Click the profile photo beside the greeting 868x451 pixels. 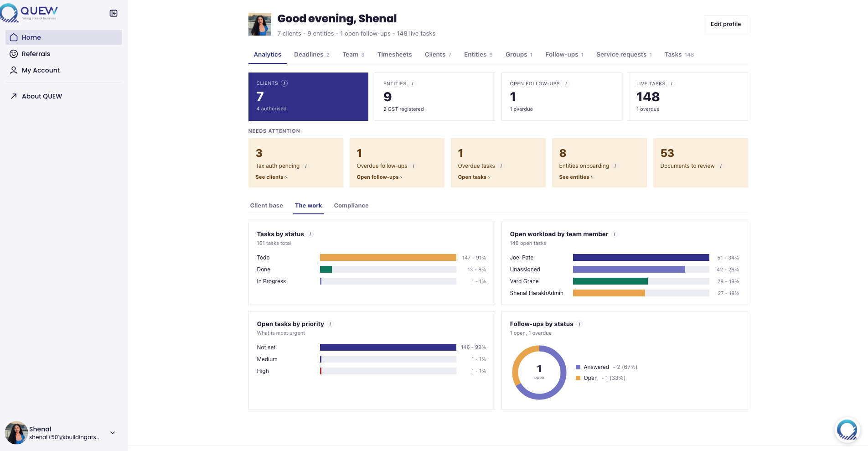(260, 24)
